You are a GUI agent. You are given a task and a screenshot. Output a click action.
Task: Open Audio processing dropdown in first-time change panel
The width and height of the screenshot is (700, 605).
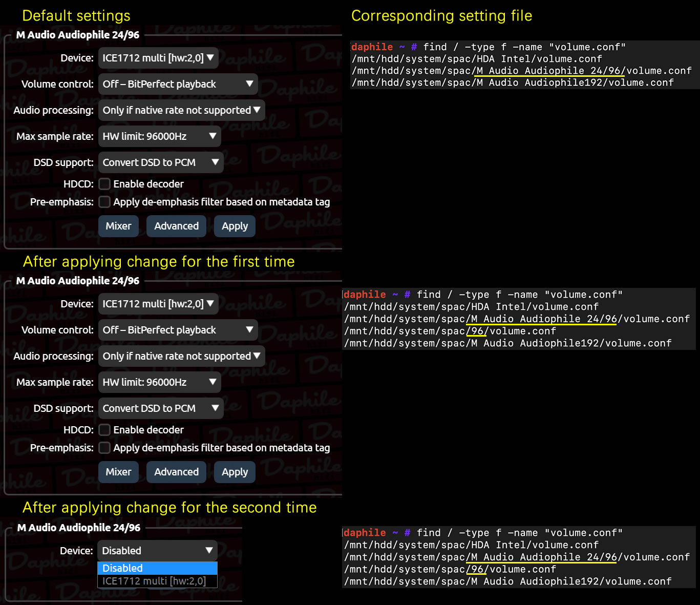coord(181,356)
